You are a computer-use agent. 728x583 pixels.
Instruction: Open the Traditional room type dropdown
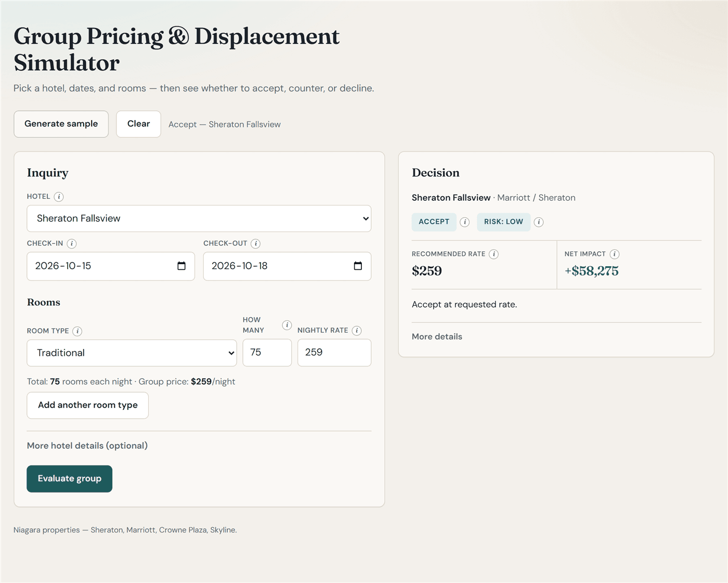click(132, 353)
